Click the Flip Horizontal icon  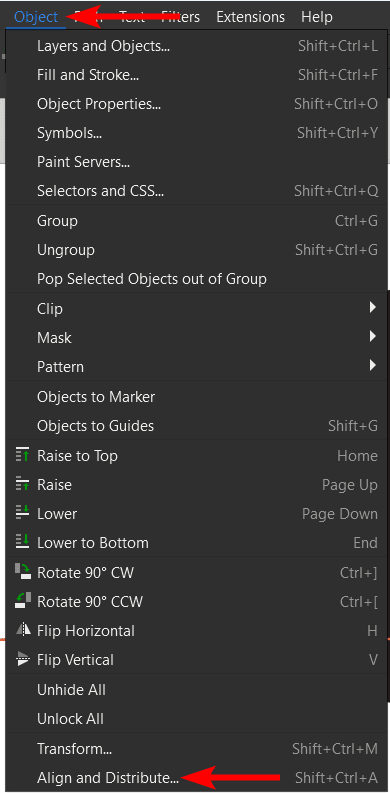(x=23, y=631)
